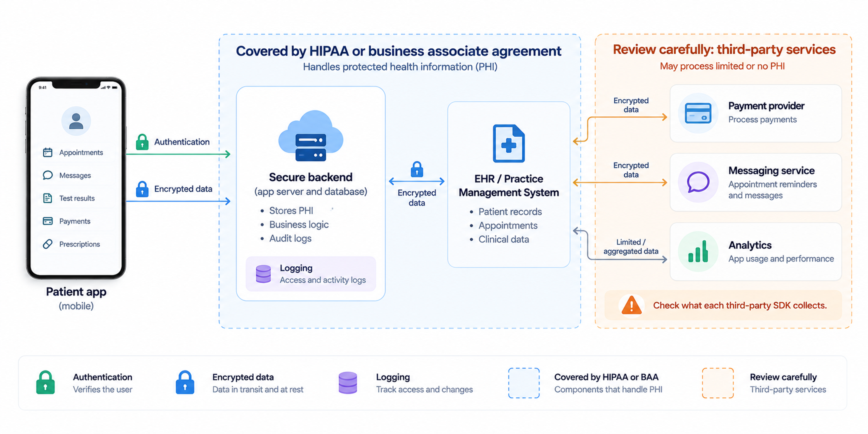Screen dimensions: 868x434
Task: Click the Appointments calendar icon
Action: pyautogui.click(x=47, y=152)
